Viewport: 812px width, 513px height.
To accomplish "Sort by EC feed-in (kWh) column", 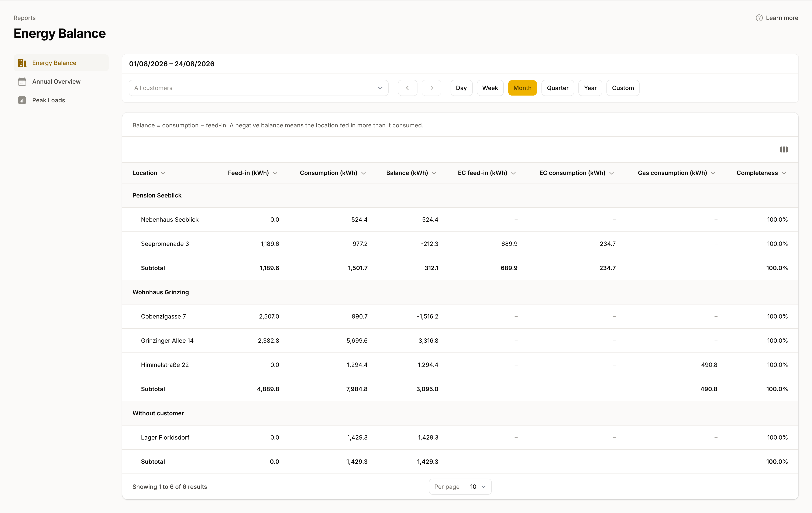I will (x=487, y=173).
